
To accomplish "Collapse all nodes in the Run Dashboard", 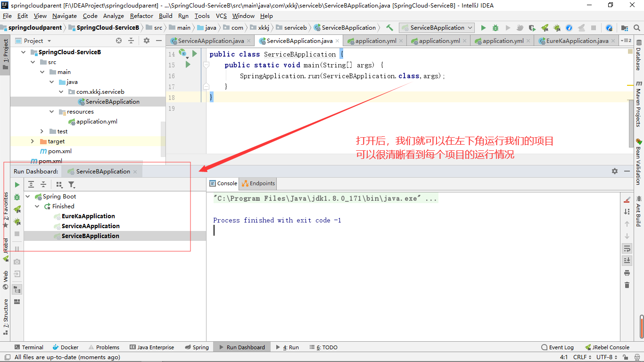I will [x=43, y=185].
